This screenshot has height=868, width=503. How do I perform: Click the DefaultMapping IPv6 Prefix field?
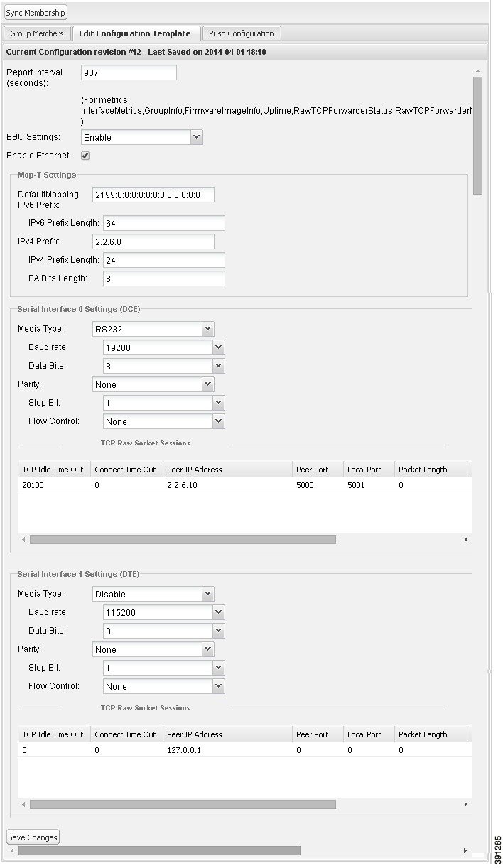[x=153, y=195]
